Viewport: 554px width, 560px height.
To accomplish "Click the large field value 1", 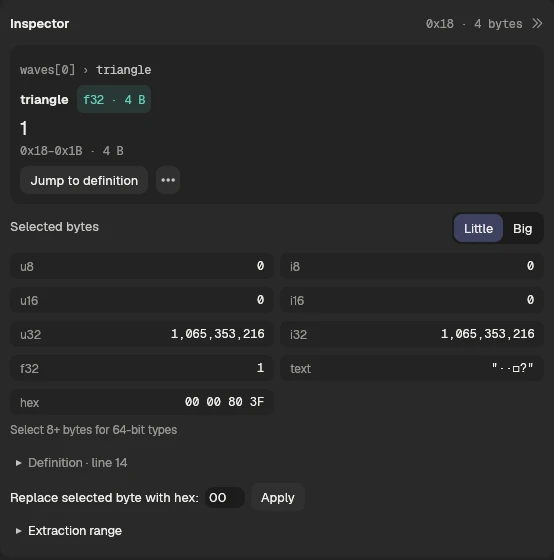I will pos(24,128).
